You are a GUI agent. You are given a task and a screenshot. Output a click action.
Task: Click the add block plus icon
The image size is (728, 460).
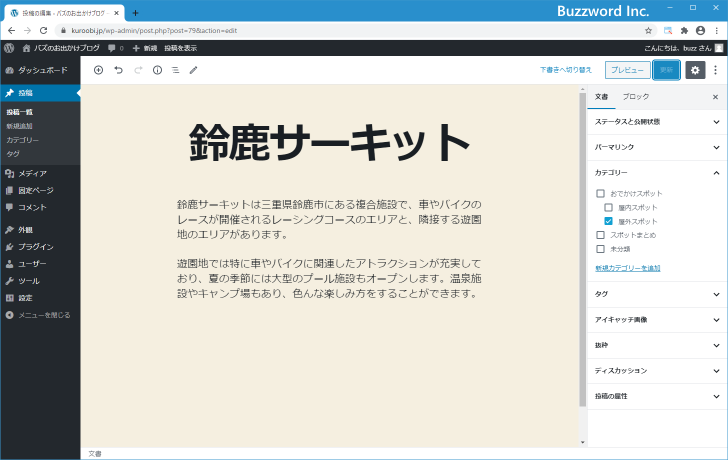[98, 70]
